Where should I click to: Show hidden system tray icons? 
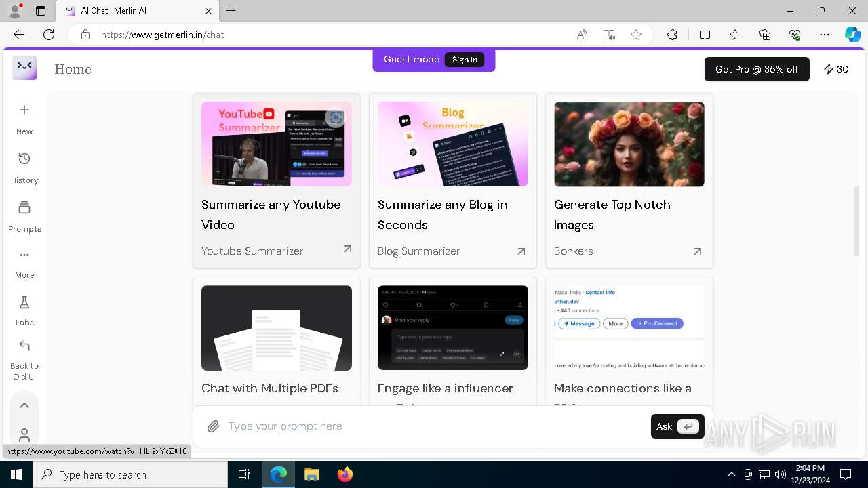(731, 474)
